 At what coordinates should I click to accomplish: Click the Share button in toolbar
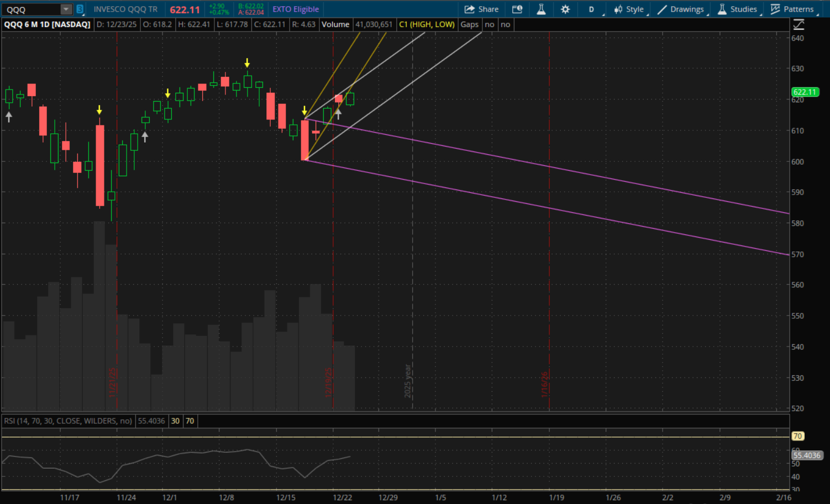(x=481, y=9)
